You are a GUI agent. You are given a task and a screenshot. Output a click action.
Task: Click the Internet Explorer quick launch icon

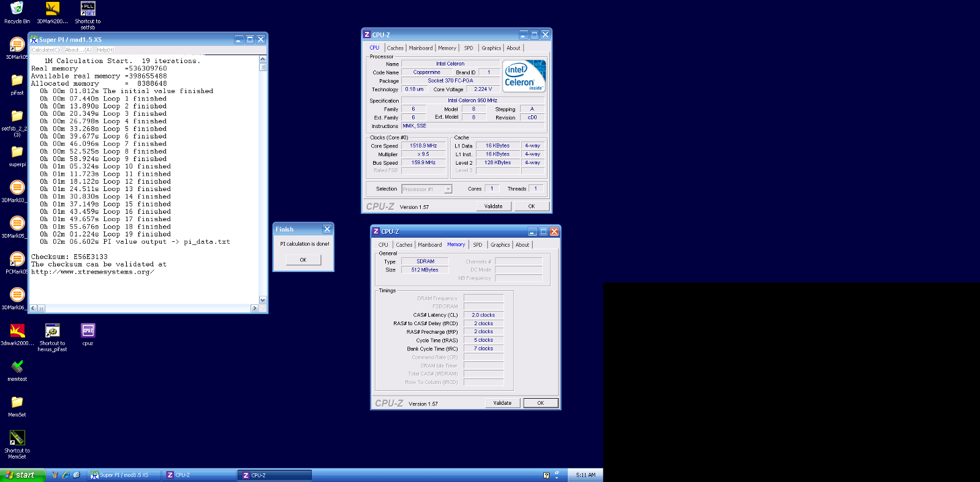(66, 475)
